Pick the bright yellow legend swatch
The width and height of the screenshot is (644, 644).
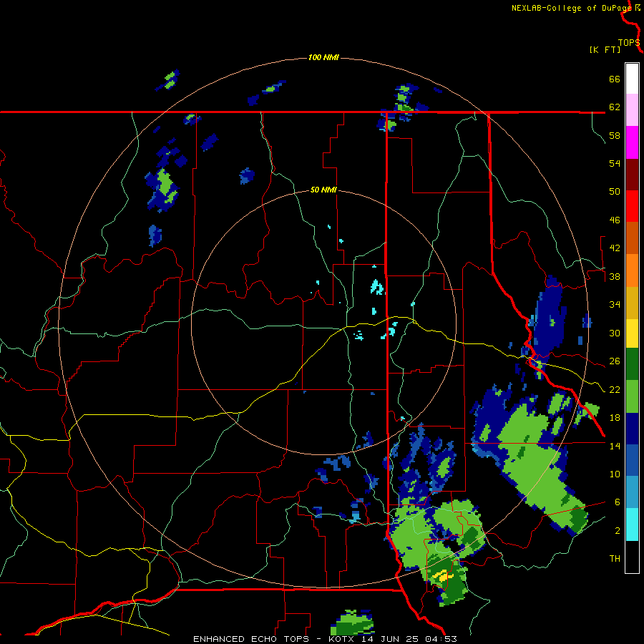coord(632,333)
